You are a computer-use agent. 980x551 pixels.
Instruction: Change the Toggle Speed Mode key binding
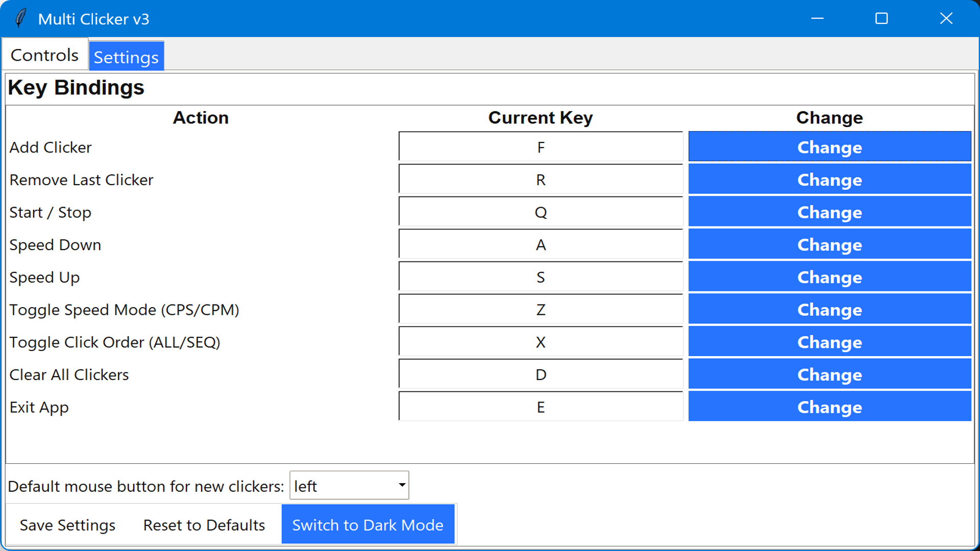pyautogui.click(x=828, y=310)
